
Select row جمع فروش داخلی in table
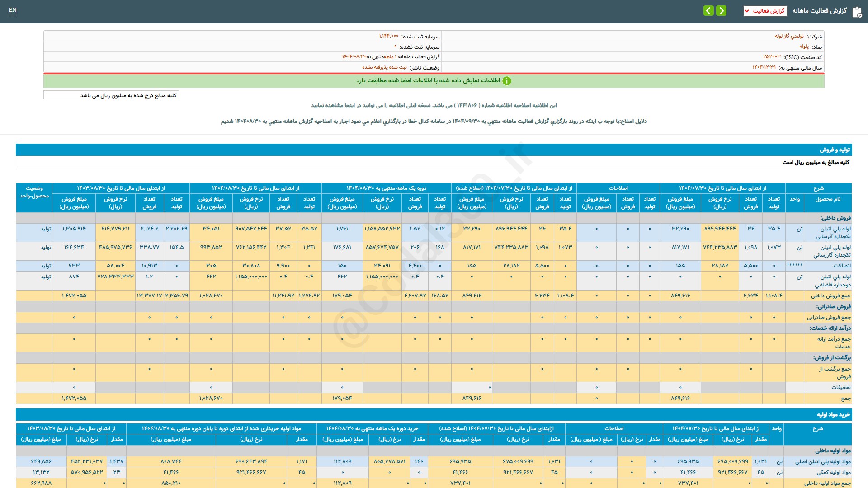830,296
